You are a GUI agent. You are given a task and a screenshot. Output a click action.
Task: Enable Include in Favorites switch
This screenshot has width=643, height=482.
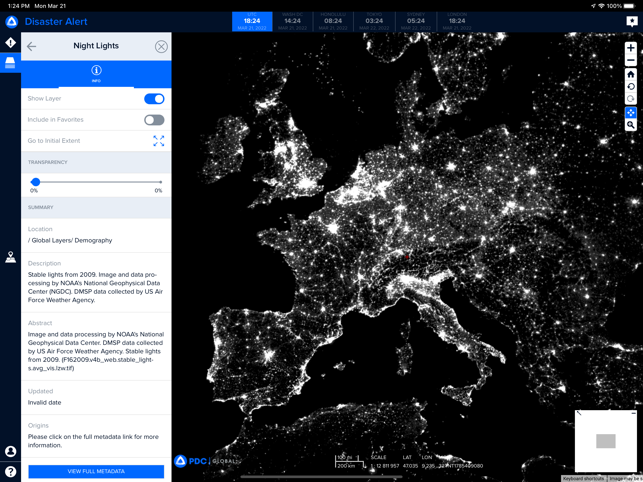154,120
